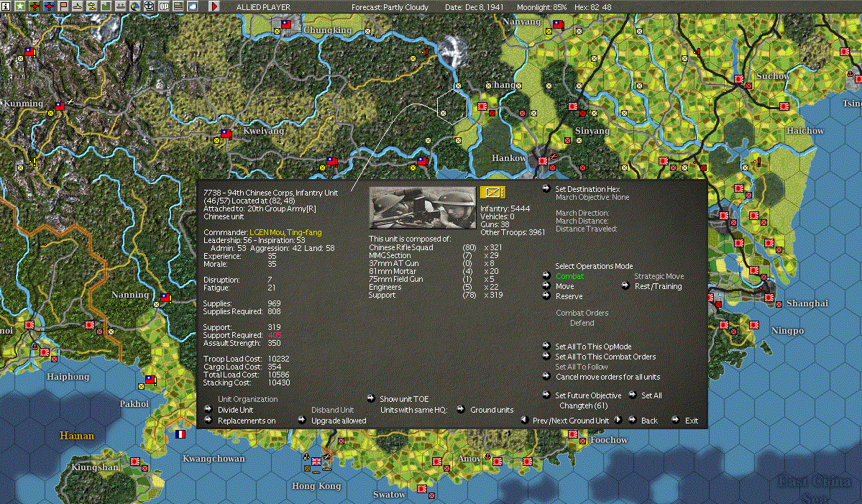Click 'ALLIED PLAYER' label in top bar
The width and height of the screenshot is (862, 504).
coord(263,7)
